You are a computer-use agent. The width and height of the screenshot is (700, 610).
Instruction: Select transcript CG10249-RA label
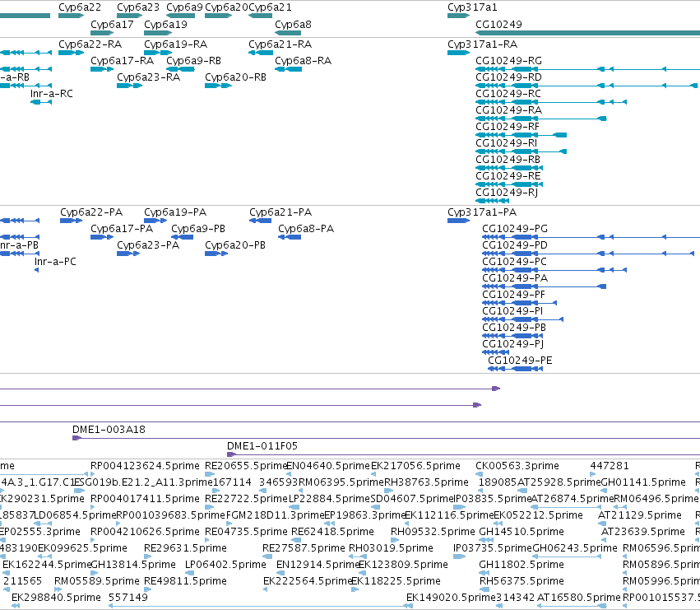[508, 110]
